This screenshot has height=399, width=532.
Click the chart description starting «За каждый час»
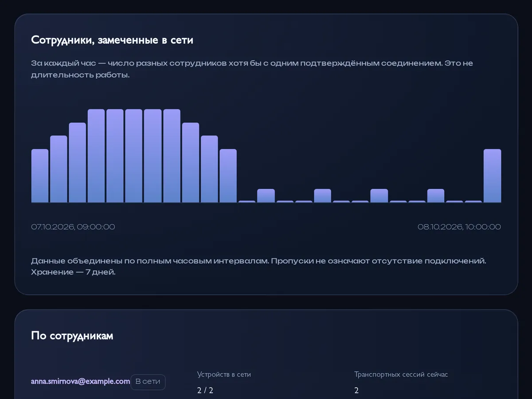252,69
